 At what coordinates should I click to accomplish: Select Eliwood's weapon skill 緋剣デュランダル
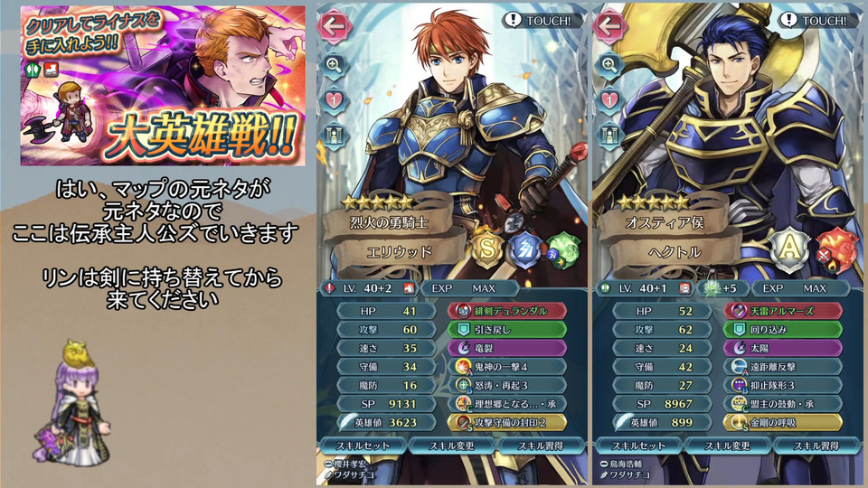(x=507, y=311)
